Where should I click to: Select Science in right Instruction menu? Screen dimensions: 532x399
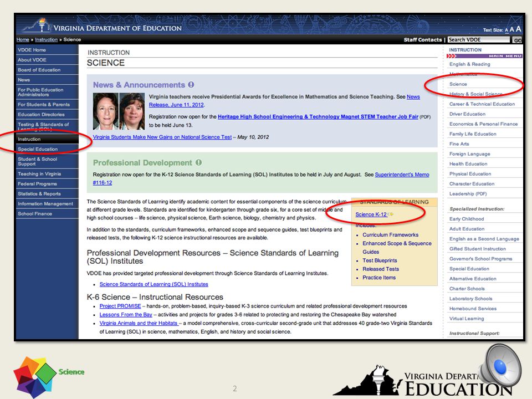[458, 84]
